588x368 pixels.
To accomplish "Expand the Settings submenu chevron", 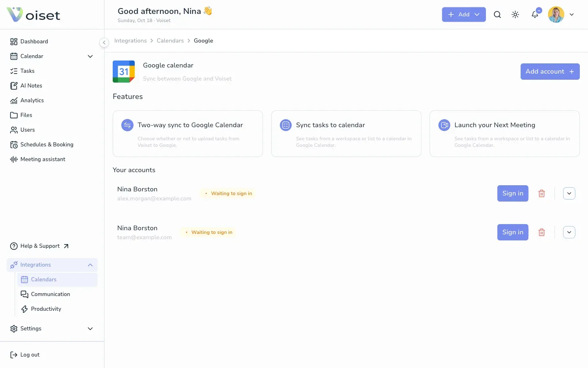I will tap(90, 328).
